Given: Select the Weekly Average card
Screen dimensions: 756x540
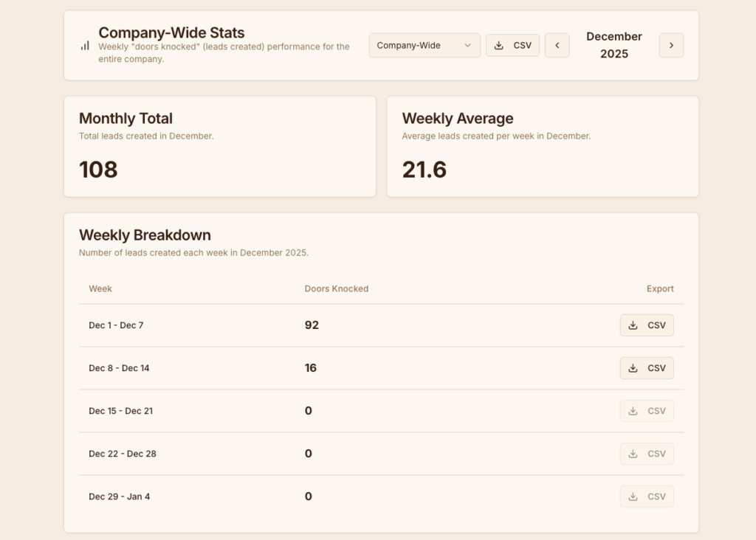Looking at the screenshot, I should click(543, 146).
